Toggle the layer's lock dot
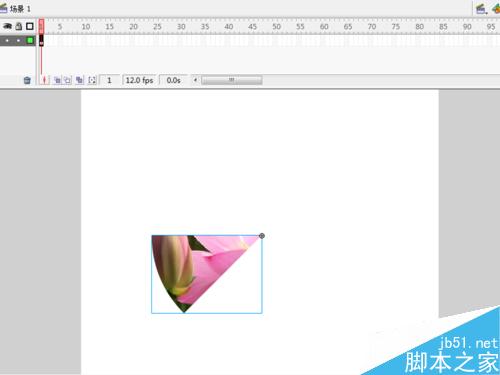 pyautogui.click(x=19, y=41)
